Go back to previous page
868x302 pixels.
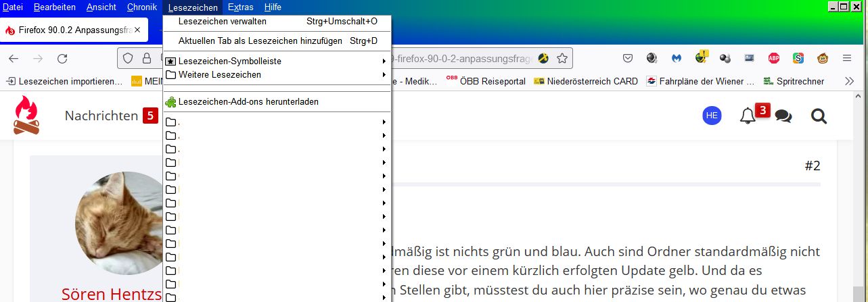[x=14, y=58]
